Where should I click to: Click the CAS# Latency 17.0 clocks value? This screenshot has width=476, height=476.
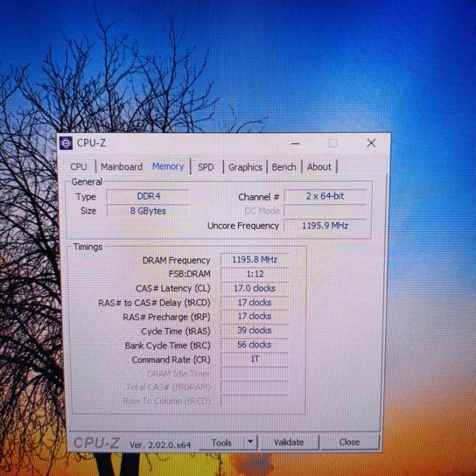point(255,288)
